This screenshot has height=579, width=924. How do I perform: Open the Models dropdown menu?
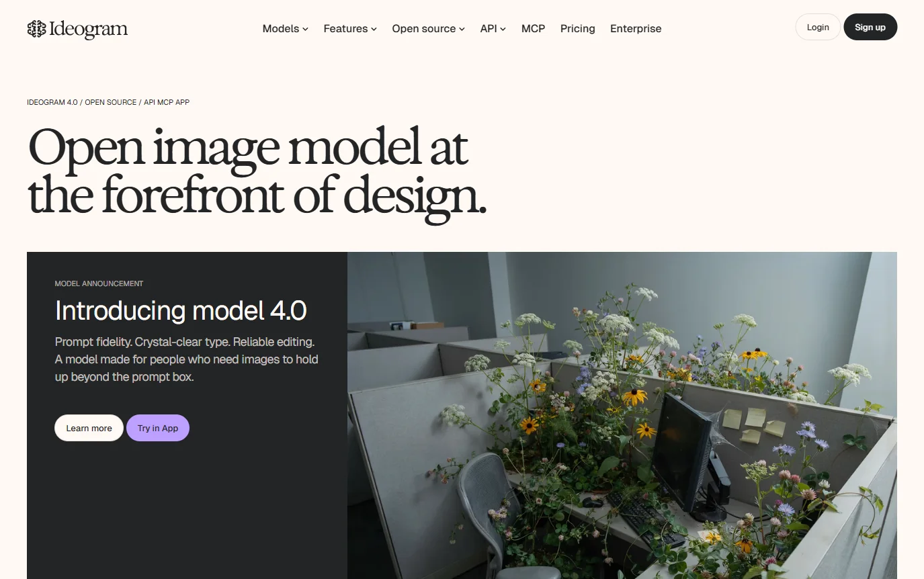point(285,29)
